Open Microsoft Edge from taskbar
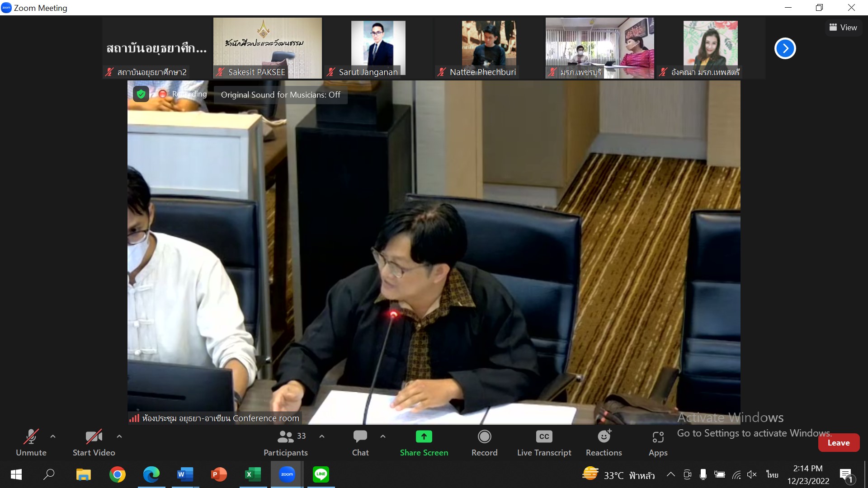This screenshot has height=488, width=868. 151,474
